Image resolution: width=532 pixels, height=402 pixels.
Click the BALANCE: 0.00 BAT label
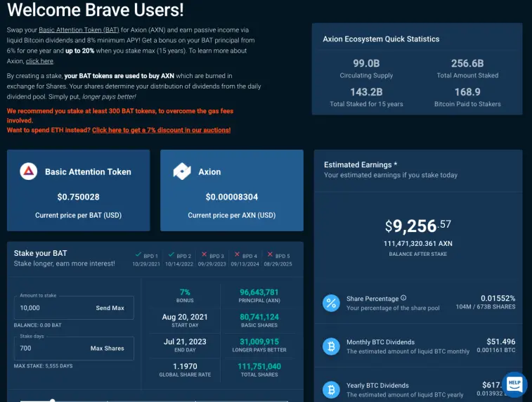(38, 325)
